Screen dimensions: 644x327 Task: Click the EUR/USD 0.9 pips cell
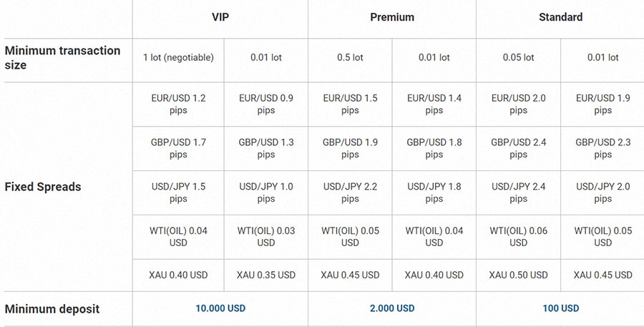pos(266,104)
